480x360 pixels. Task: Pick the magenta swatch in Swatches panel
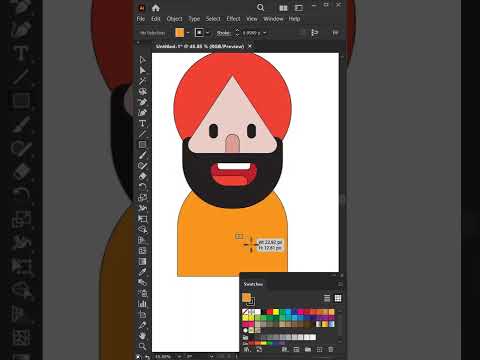pyautogui.click(x=300, y=312)
